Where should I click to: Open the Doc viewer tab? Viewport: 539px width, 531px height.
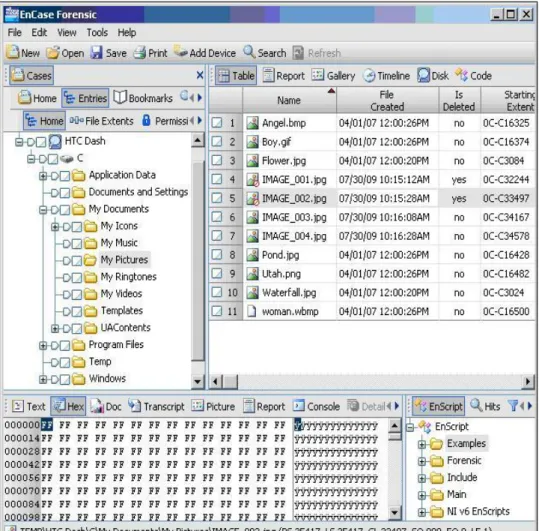tap(106, 407)
